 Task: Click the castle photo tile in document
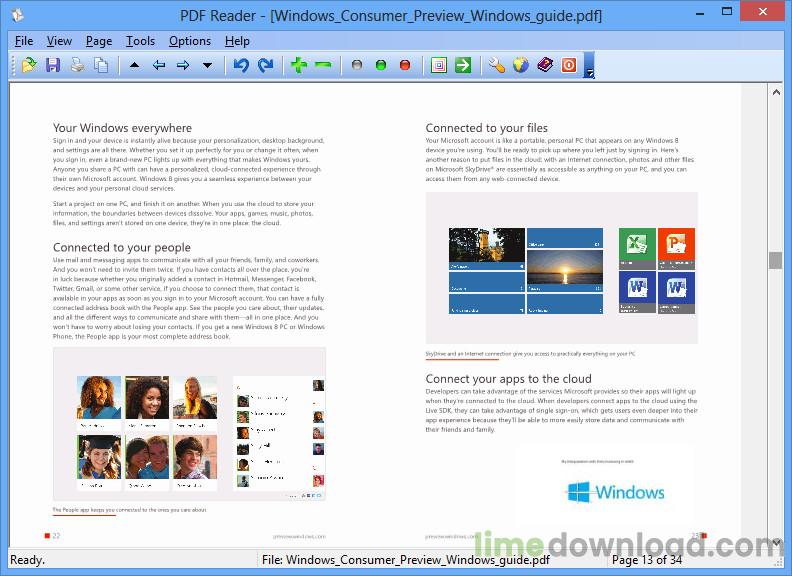(487, 249)
